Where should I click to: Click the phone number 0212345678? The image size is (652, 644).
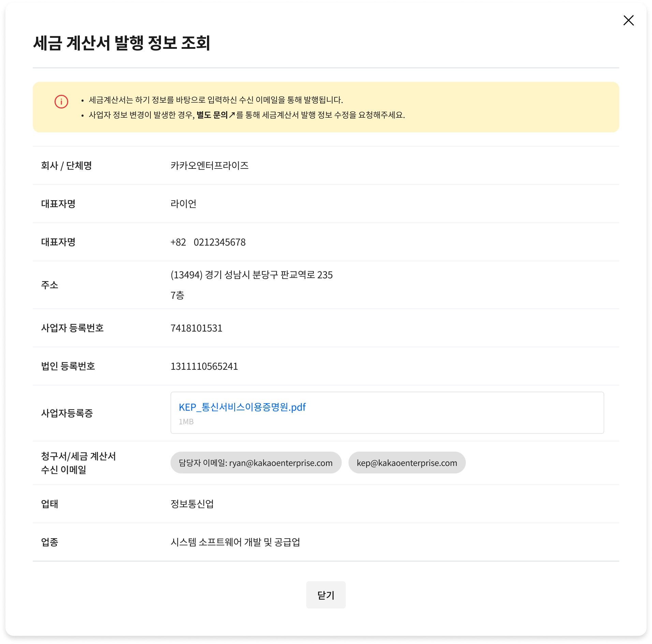[x=219, y=242]
